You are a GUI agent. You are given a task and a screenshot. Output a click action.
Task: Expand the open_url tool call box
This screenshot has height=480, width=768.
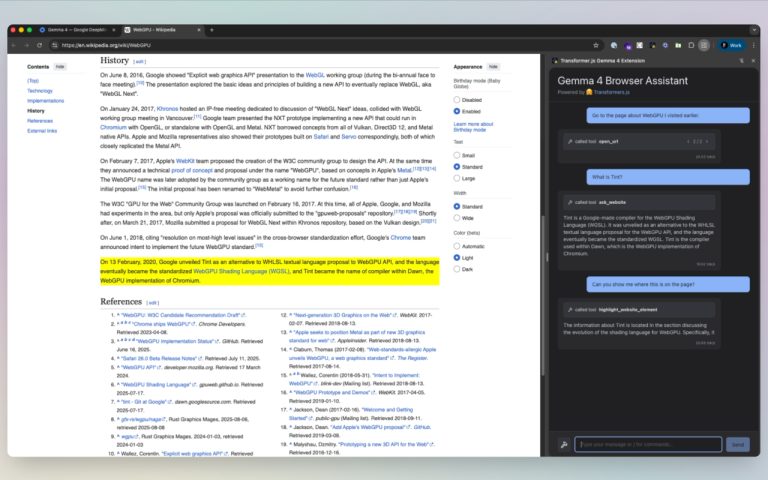pyautogui.click(x=639, y=142)
